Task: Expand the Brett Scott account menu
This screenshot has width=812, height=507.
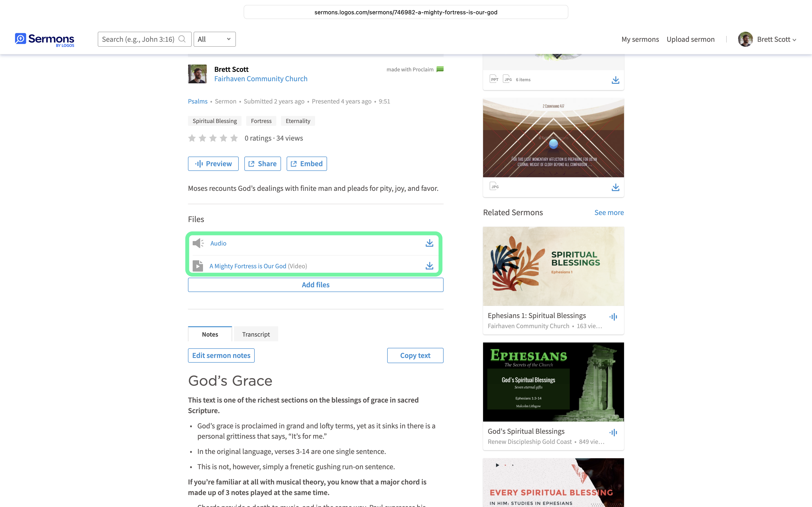Action: [767, 39]
